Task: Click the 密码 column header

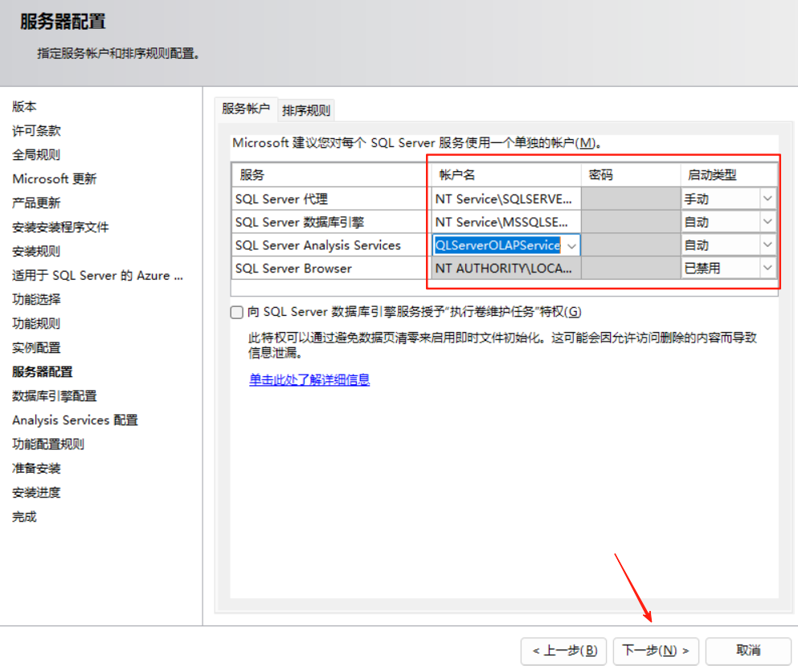Action: pos(631,175)
